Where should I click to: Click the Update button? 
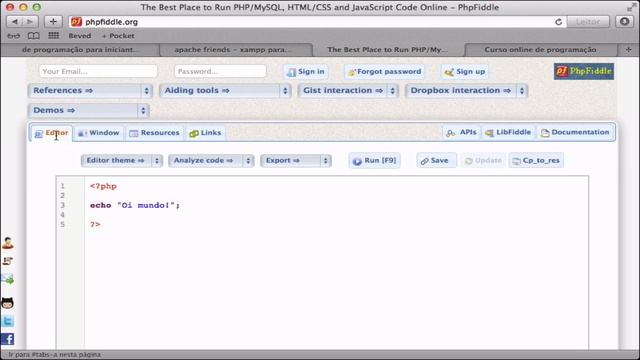[483, 160]
